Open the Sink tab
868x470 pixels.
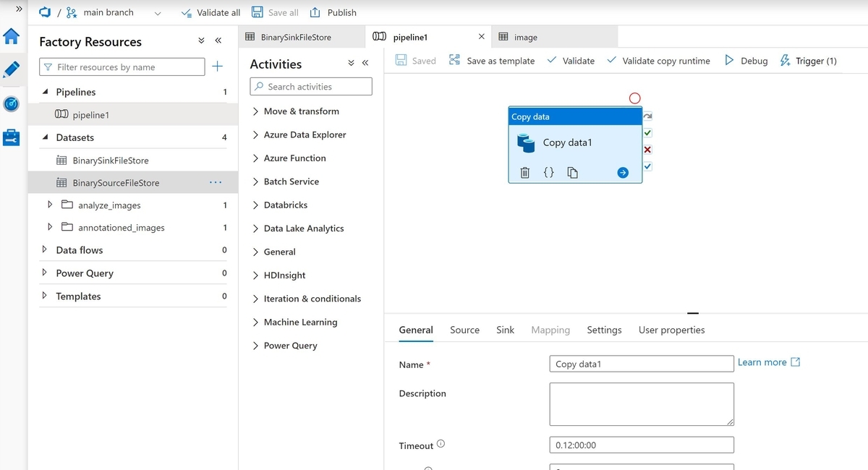[505, 330]
